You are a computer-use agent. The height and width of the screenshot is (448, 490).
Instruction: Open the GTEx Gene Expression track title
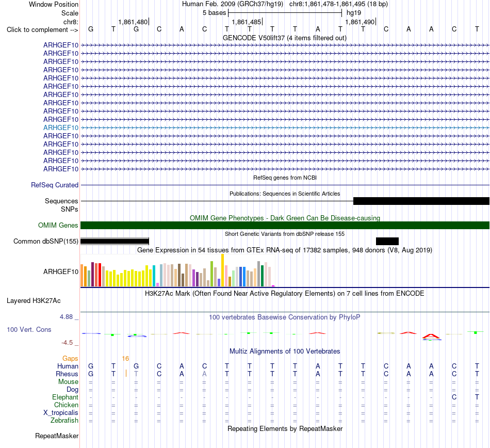(285, 250)
